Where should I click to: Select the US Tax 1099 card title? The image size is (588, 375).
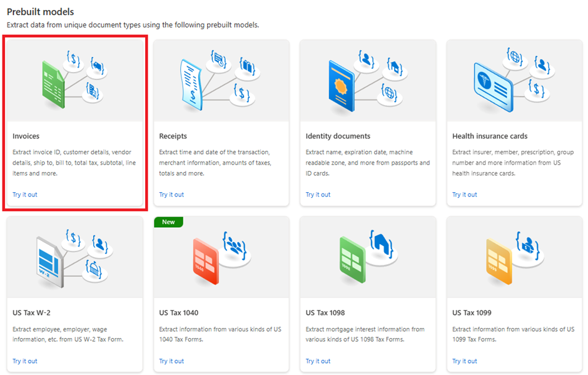click(x=472, y=312)
